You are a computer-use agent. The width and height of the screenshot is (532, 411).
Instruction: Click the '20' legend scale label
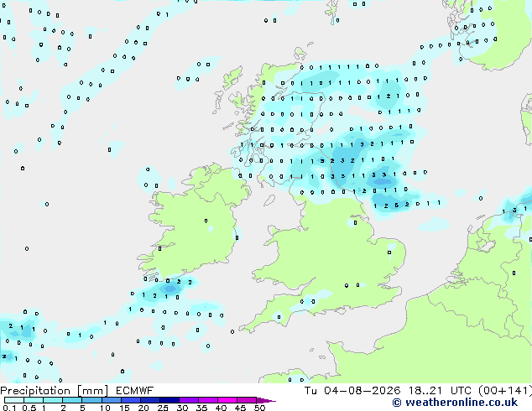pyautogui.click(x=143, y=408)
